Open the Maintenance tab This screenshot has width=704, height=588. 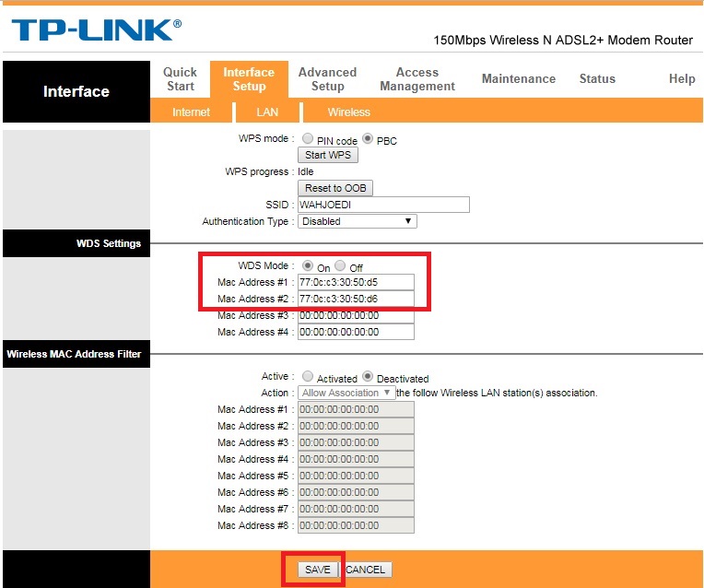(x=519, y=78)
